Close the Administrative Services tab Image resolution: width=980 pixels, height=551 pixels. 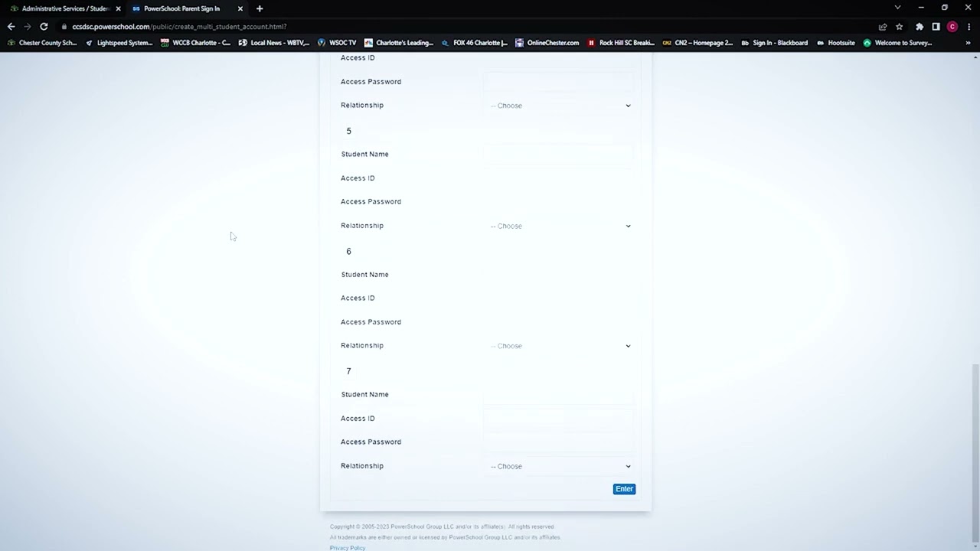point(118,8)
